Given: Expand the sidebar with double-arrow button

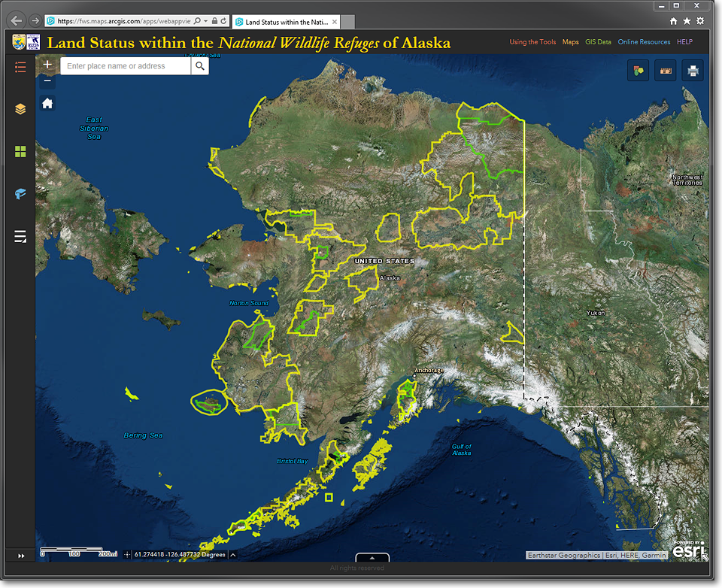Looking at the screenshot, I should click(x=20, y=556).
